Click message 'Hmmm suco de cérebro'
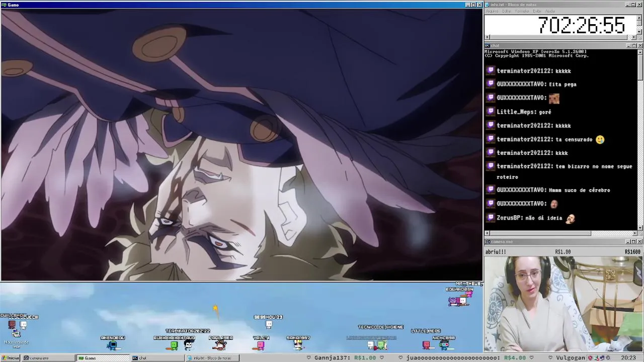Viewport: 644px width, 362px height. pyautogui.click(x=580, y=190)
